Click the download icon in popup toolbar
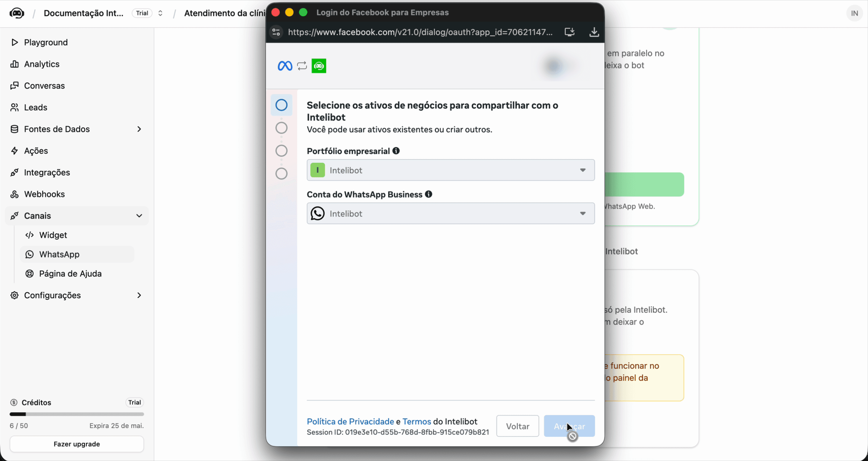Viewport: 868px width, 461px height. click(594, 32)
